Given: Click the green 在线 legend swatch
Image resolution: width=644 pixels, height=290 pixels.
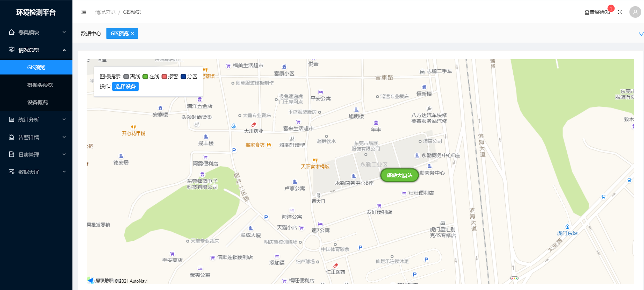Looking at the screenshot, I should click(145, 77).
